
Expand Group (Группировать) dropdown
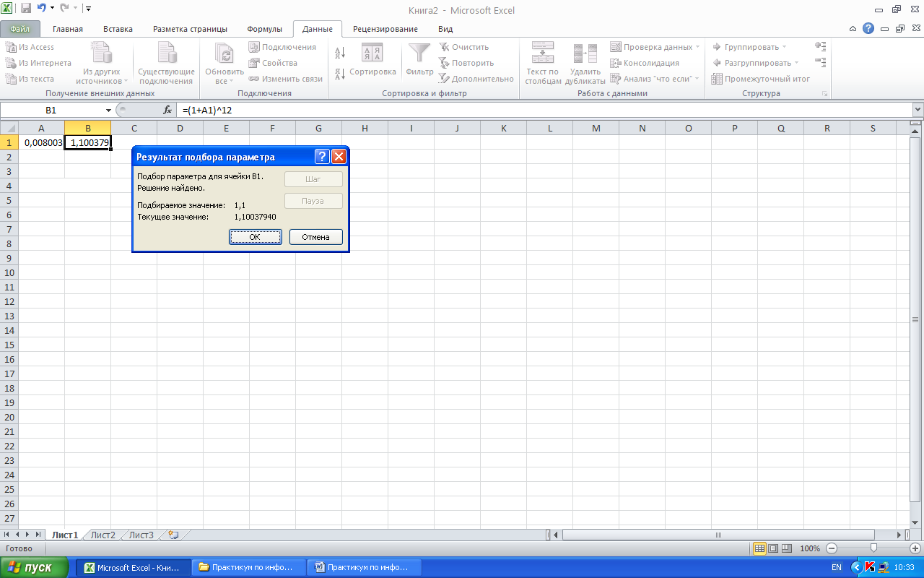click(x=785, y=47)
